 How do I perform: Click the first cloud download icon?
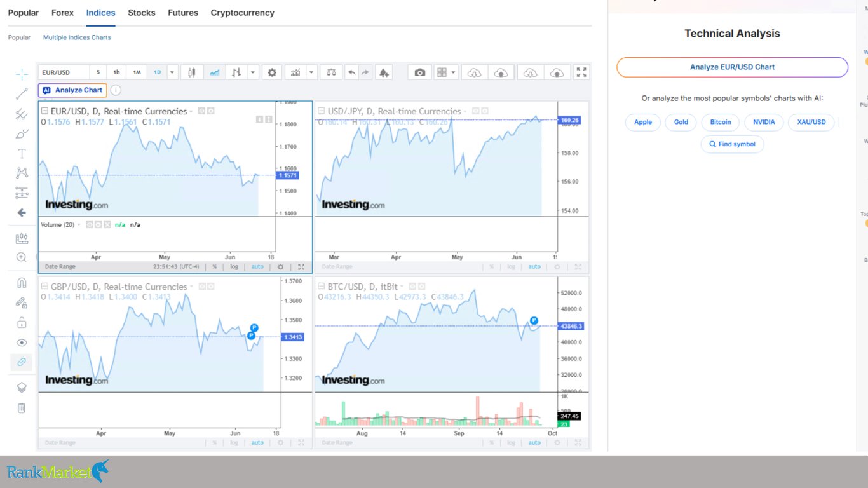474,72
